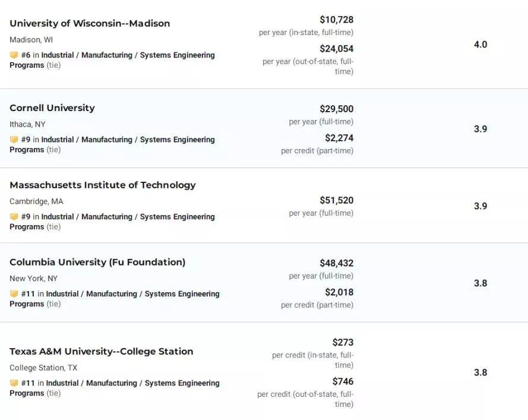Click the ranking badge icon under Cambridge, MA
This screenshot has width=528, height=420.
pos(14,217)
